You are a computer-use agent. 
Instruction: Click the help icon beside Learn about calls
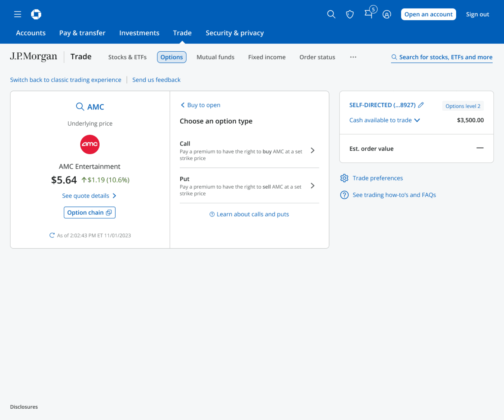(212, 214)
